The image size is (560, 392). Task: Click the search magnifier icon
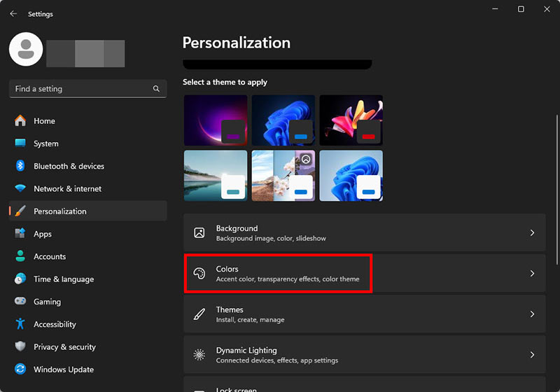156,88
